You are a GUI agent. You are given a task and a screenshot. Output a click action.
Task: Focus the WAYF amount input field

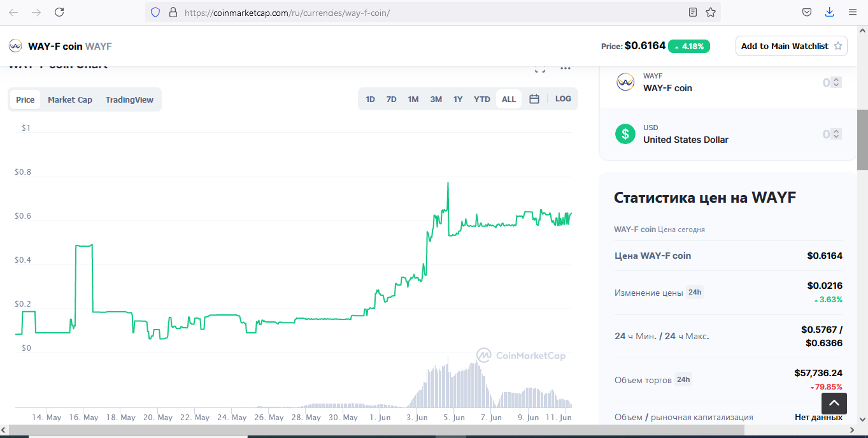(825, 82)
